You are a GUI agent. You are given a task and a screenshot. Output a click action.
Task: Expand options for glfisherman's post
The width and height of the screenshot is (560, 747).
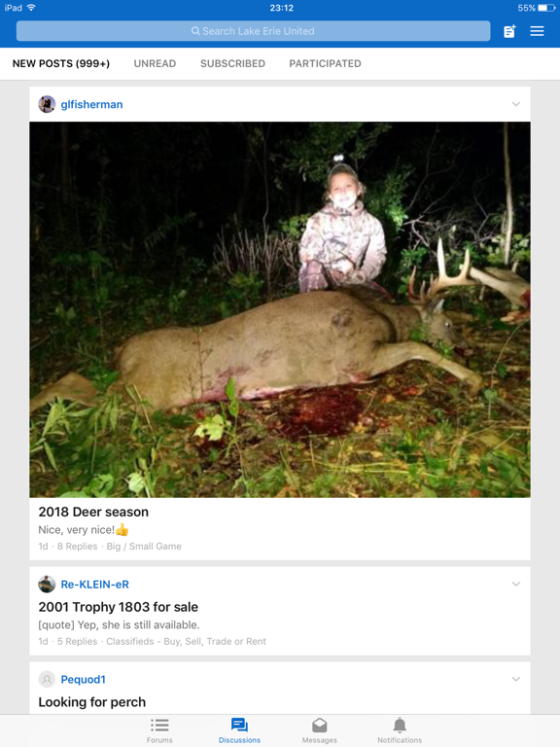pyautogui.click(x=515, y=104)
